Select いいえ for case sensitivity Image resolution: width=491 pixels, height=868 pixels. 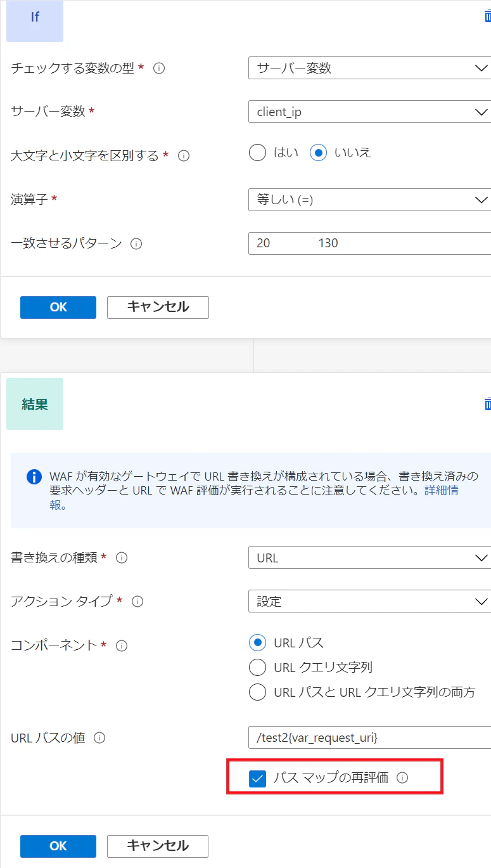tap(319, 153)
